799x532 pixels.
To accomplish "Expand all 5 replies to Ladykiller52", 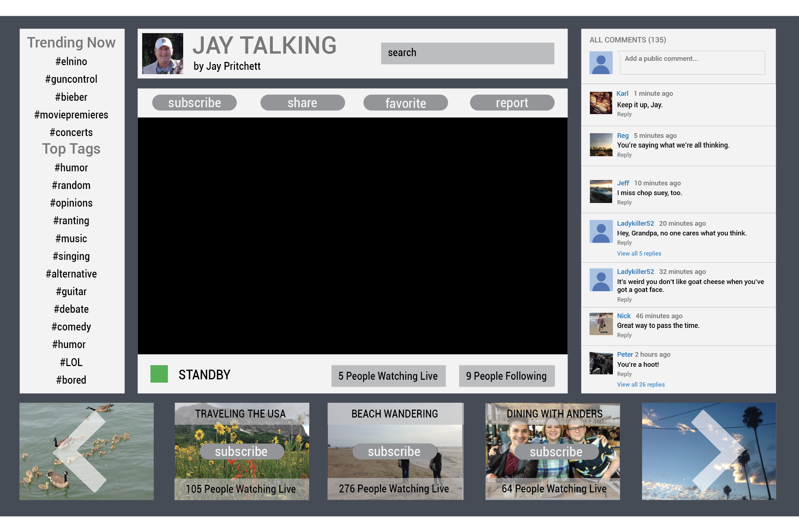I will click(x=639, y=253).
